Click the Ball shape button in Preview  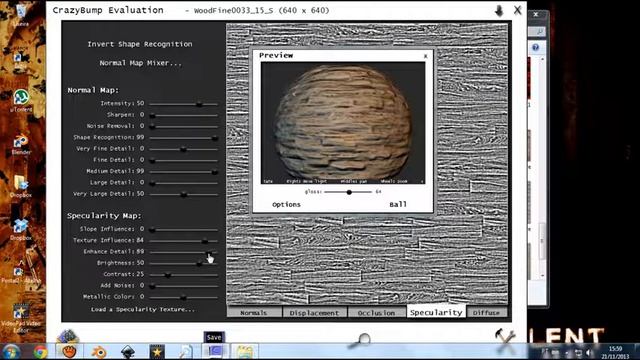point(398,204)
